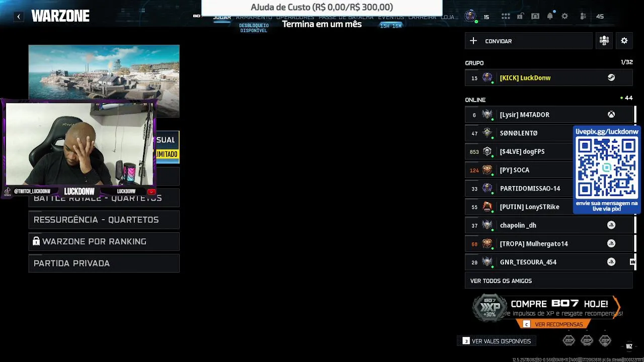Select Ressurgência - Quartetos mode
The height and width of the screenshot is (362, 644).
tap(104, 220)
